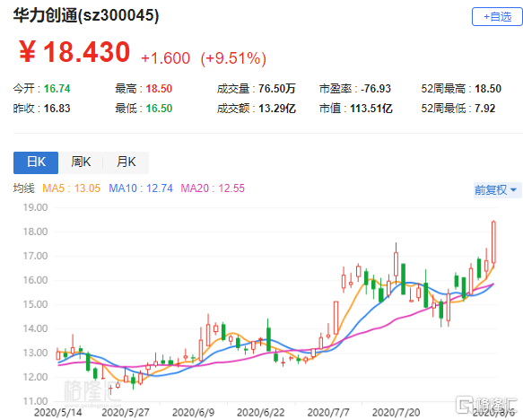Click the 2020/6/9 date axis label
Viewport: 523px width, 420px height.
[194, 413]
